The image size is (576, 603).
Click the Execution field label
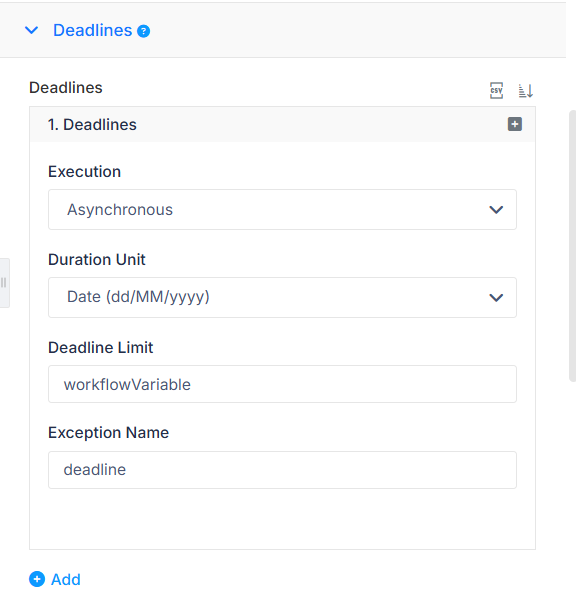[x=85, y=172]
